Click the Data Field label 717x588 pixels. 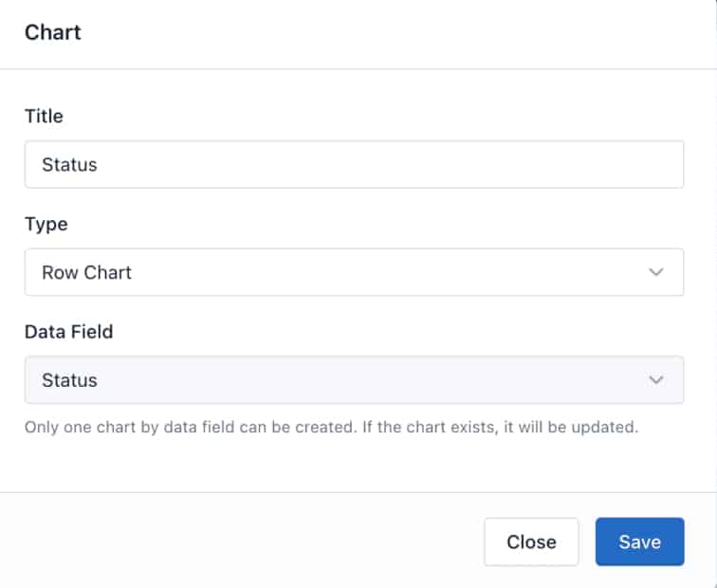[x=68, y=332]
